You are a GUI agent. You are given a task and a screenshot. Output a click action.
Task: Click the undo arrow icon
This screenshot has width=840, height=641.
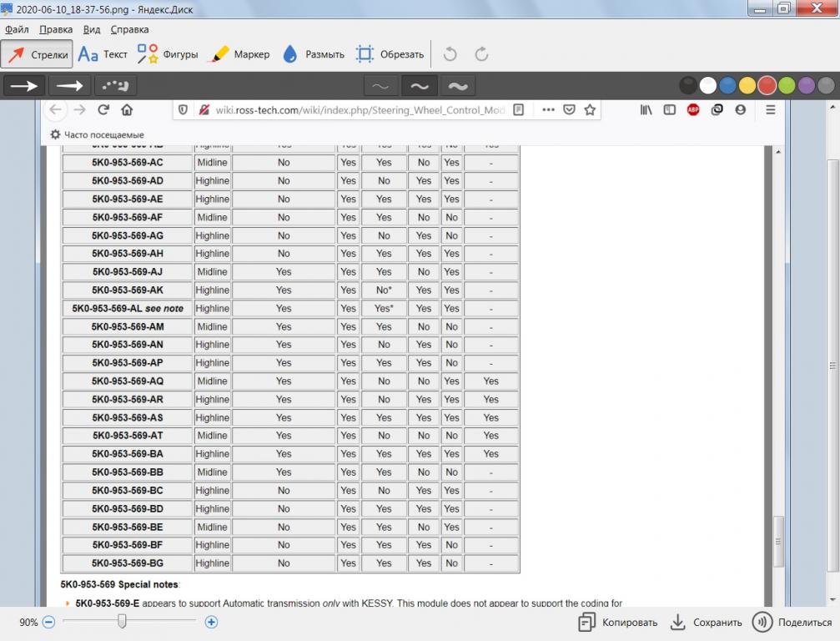tap(450, 54)
